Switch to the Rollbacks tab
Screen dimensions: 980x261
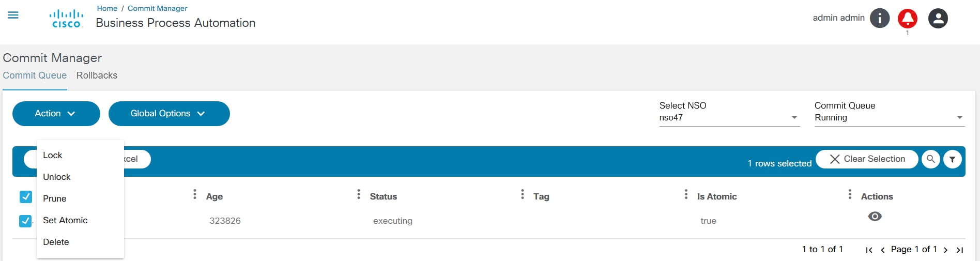click(97, 75)
